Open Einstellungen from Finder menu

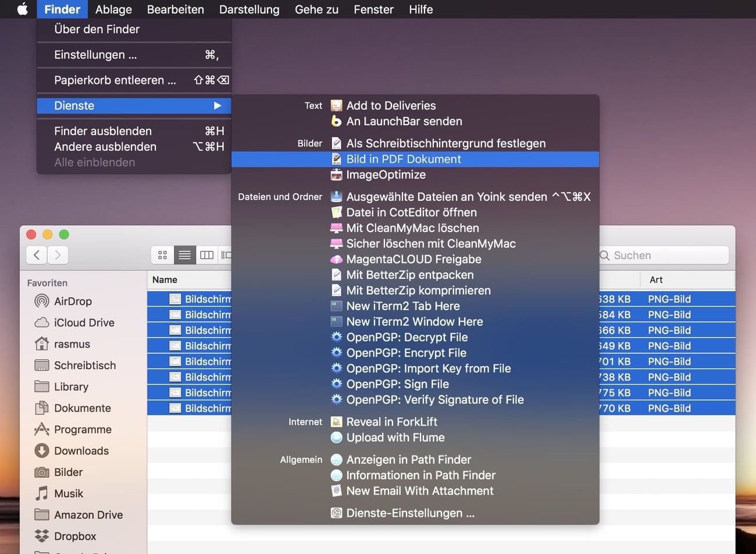coord(134,55)
